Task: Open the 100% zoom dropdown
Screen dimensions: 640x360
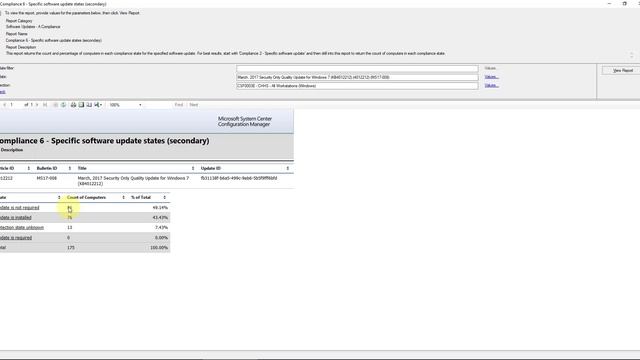Action: coord(125,105)
